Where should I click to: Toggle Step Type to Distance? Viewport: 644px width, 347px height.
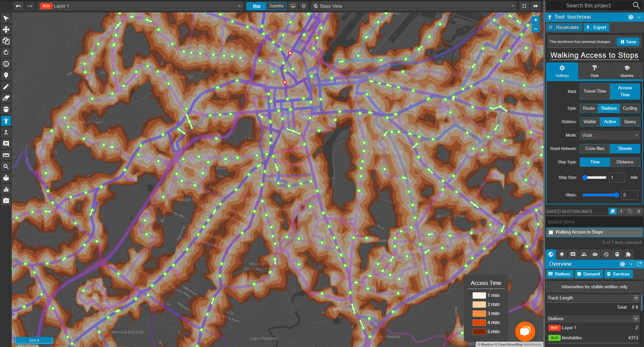(625, 162)
